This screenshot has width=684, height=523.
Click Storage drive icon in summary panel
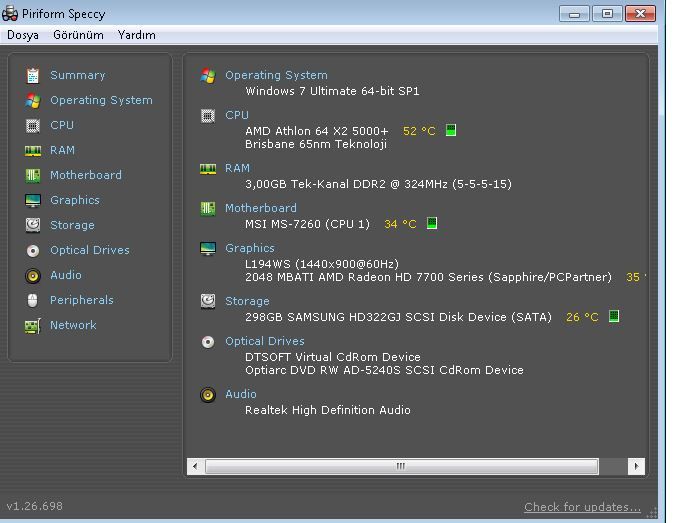point(208,301)
